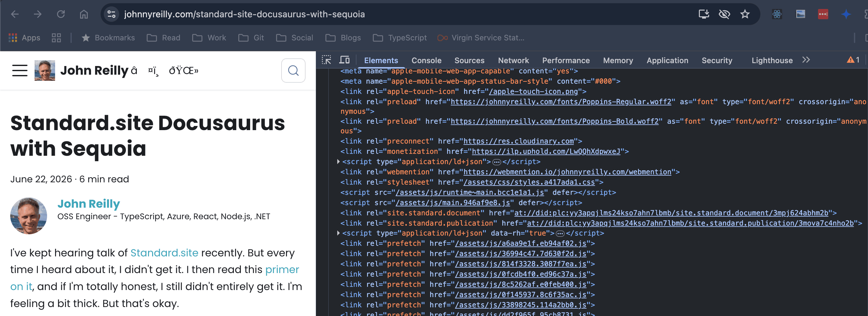Open the /apple-touch-icon.png href link
Image resolution: width=868 pixels, height=316 pixels.
click(533, 91)
